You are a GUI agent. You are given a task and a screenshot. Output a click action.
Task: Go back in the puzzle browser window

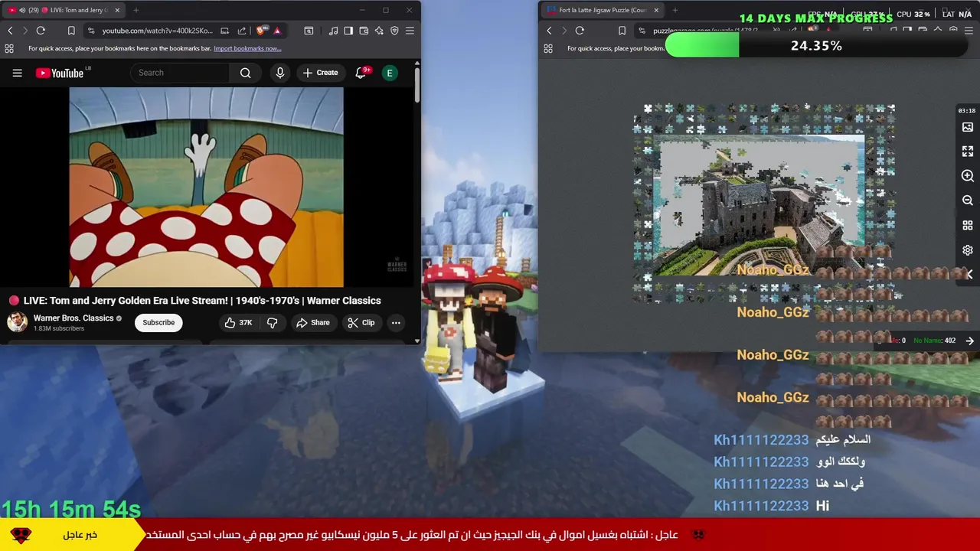point(549,31)
